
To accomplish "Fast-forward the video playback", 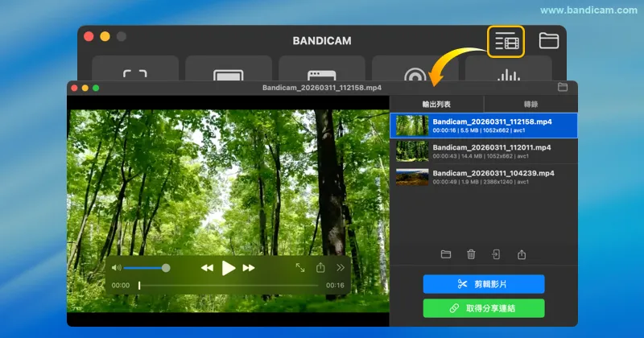I will (x=249, y=268).
